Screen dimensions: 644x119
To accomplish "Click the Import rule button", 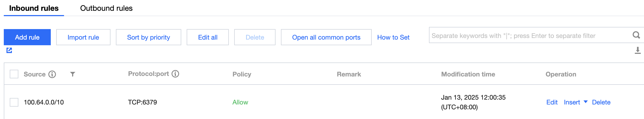I will click(83, 37).
